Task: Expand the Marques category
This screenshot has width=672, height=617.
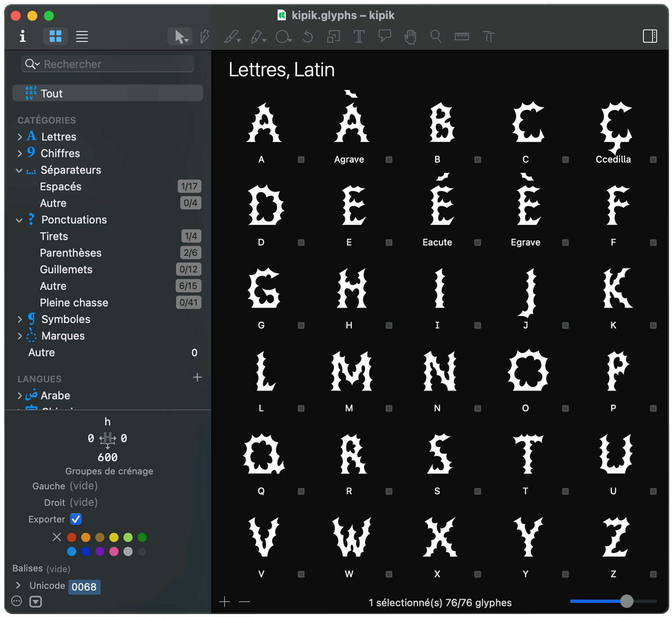Action: [x=19, y=336]
